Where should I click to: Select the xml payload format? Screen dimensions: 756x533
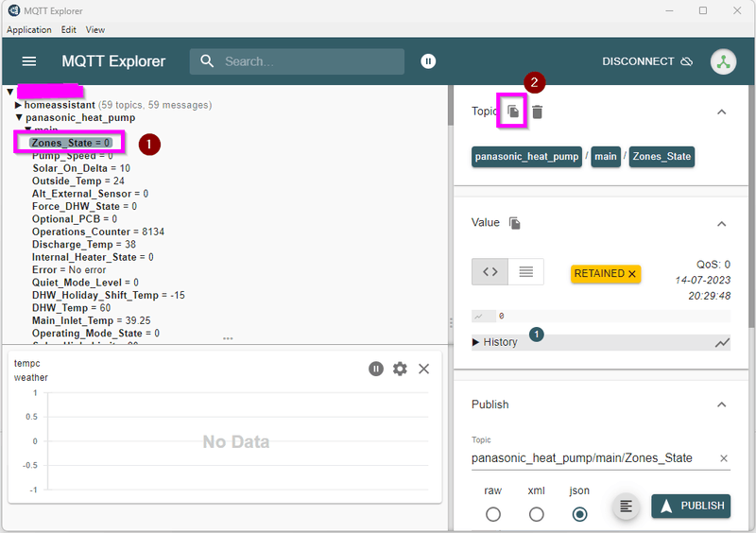point(536,514)
